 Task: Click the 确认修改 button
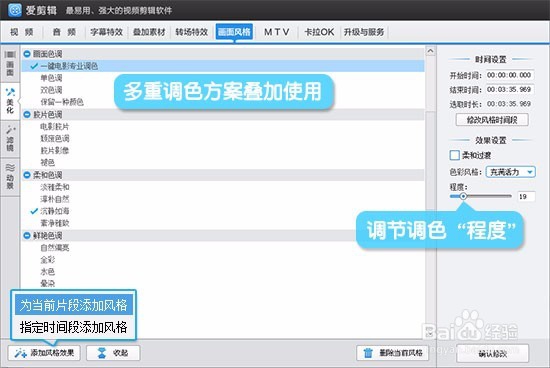pyautogui.click(x=492, y=354)
